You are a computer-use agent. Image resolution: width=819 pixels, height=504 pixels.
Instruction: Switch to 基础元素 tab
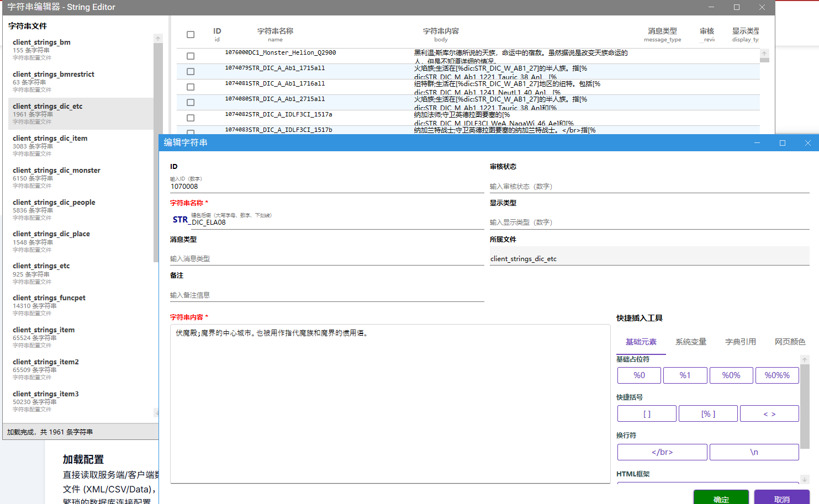click(641, 342)
